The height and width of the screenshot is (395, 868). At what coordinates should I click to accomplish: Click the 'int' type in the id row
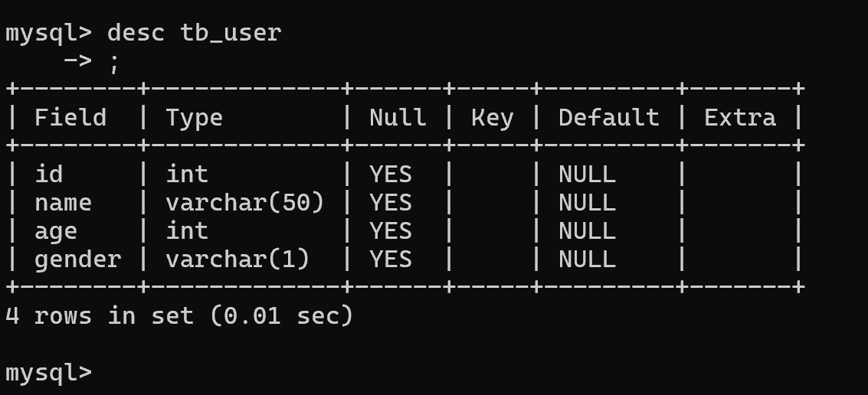click(186, 175)
